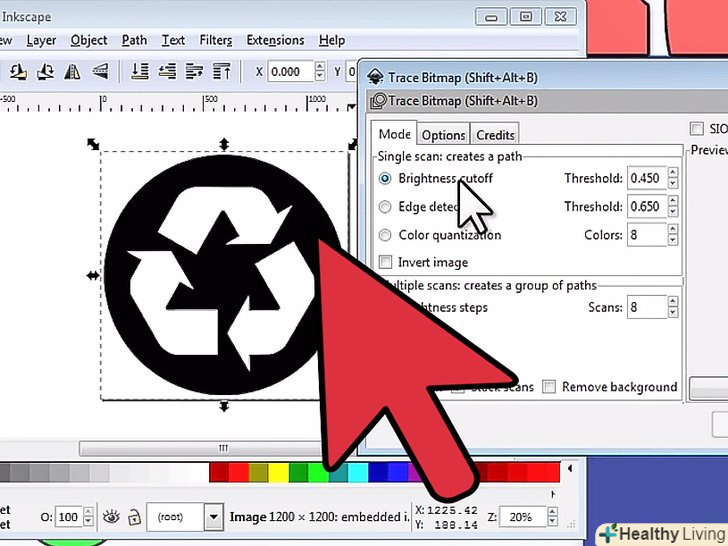Click the Scans number field

pos(647,307)
